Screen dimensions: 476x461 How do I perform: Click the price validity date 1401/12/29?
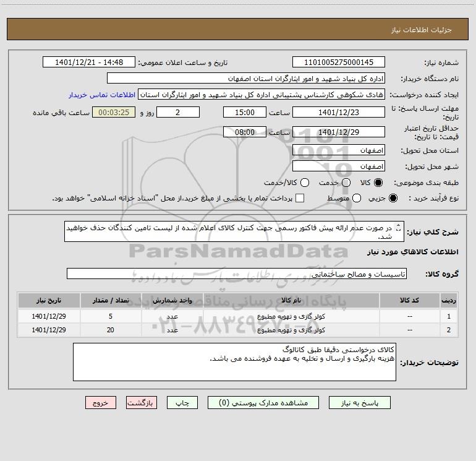pyautogui.click(x=339, y=132)
